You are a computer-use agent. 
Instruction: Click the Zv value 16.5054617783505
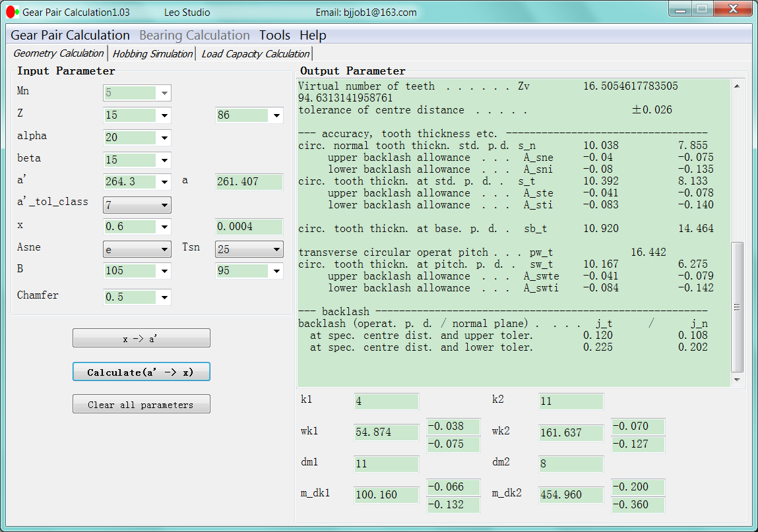631,86
